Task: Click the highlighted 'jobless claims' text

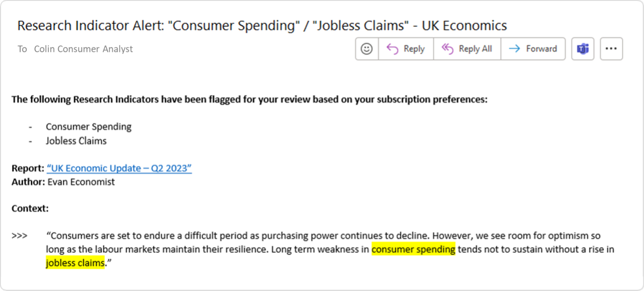Action: (x=75, y=263)
